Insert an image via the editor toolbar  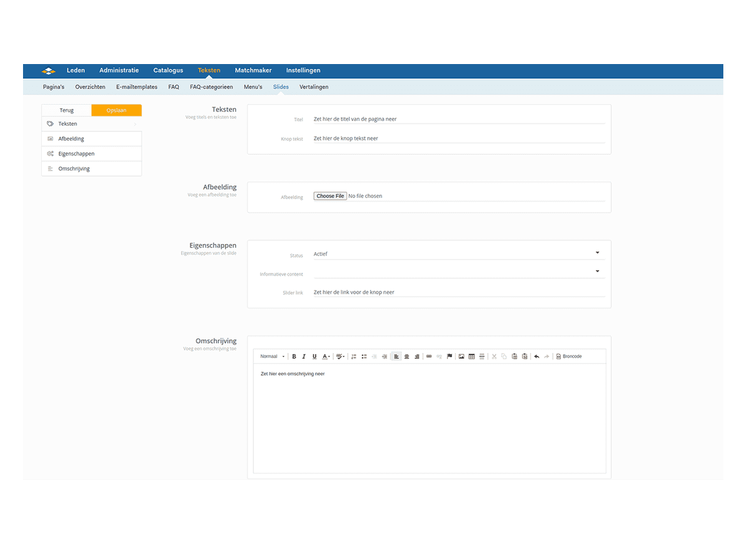[461, 357]
